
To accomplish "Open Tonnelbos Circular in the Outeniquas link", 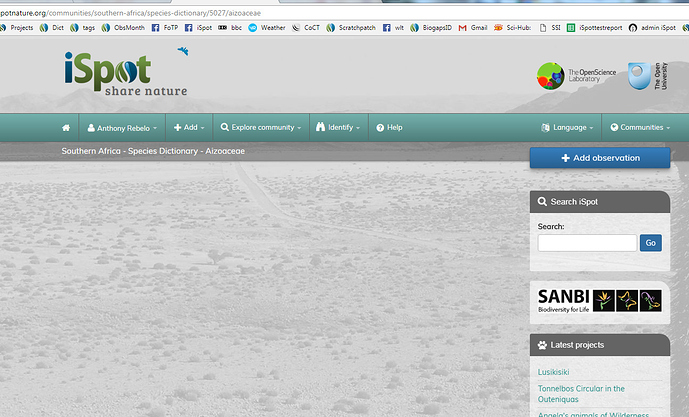I will click(581, 394).
